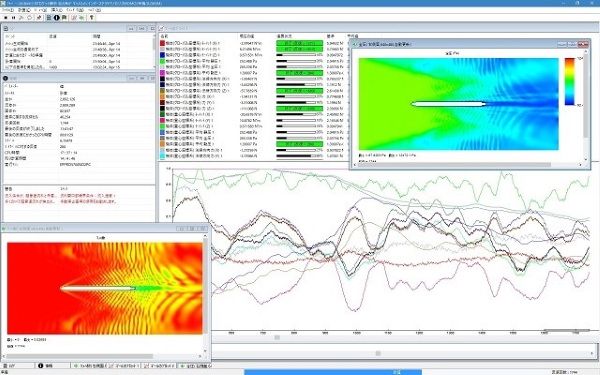Image resolution: width=600 pixels, height=375 pixels.
Task: Insert a preview with the green toolbar icon
Action: [x=82, y=18]
